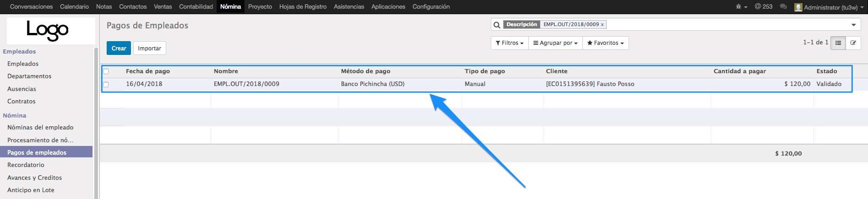Open the Agrupar por dropdown
Image resolution: width=868 pixels, height=199 pixels.
555,43
